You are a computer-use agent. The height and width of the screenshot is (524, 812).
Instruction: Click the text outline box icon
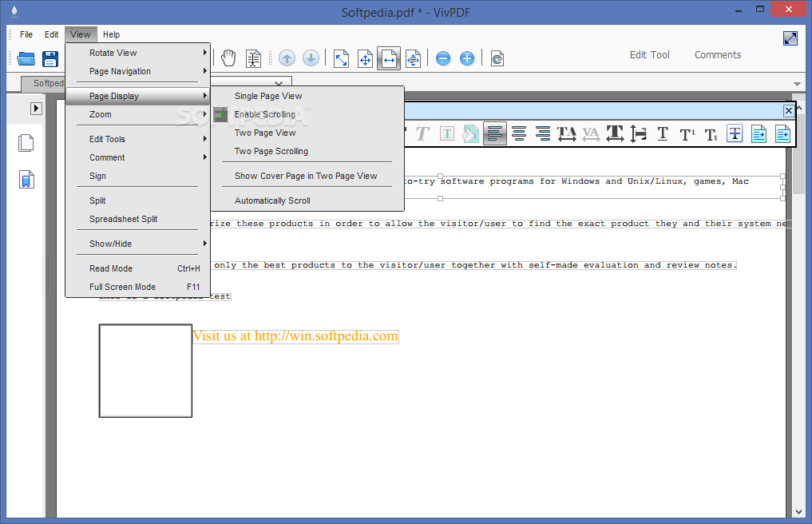coord(447,134)
